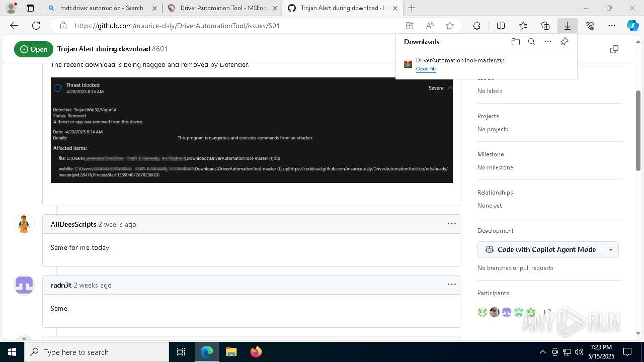Open the Windows Start menu
This screenshot has height=362, width=644.
[x=12, y=352]
